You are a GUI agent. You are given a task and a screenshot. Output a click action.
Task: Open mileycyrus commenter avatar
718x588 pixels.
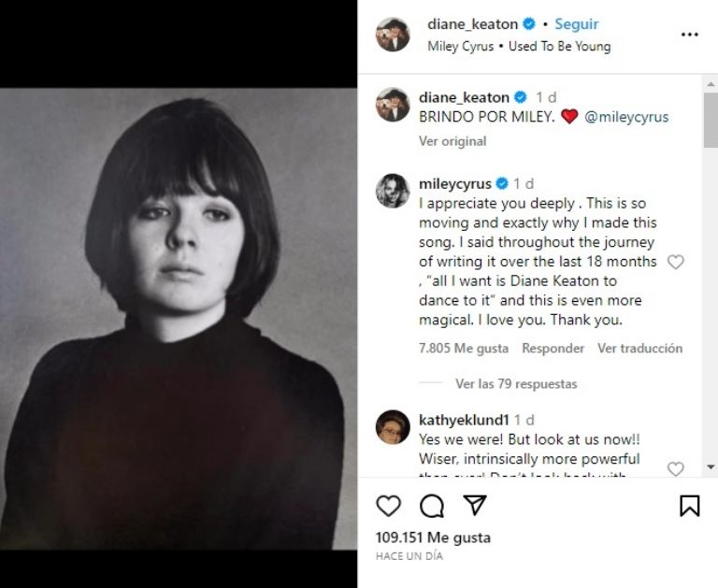click(x=393, y=191)
